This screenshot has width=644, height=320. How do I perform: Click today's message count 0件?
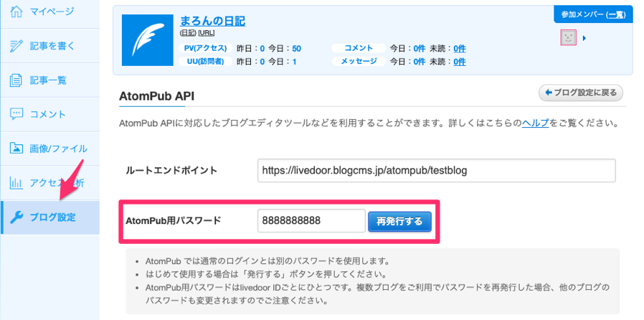click(420, 62)
